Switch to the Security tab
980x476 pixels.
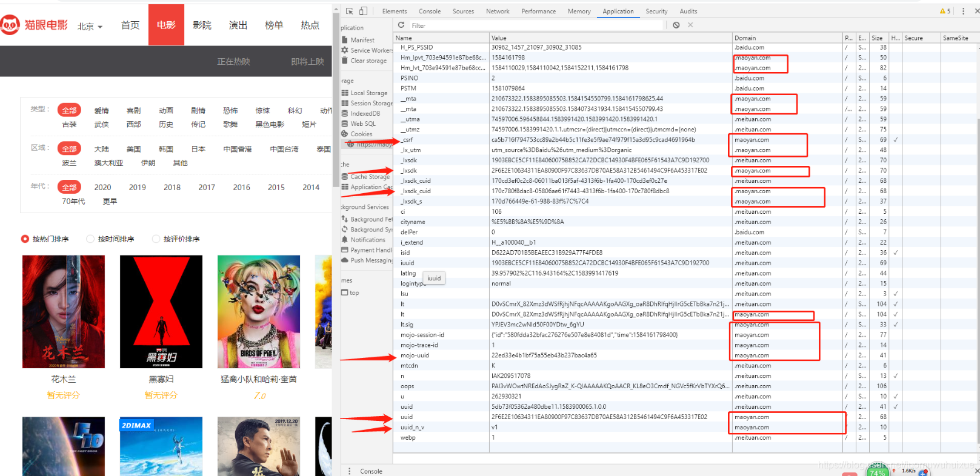[656, 12]
